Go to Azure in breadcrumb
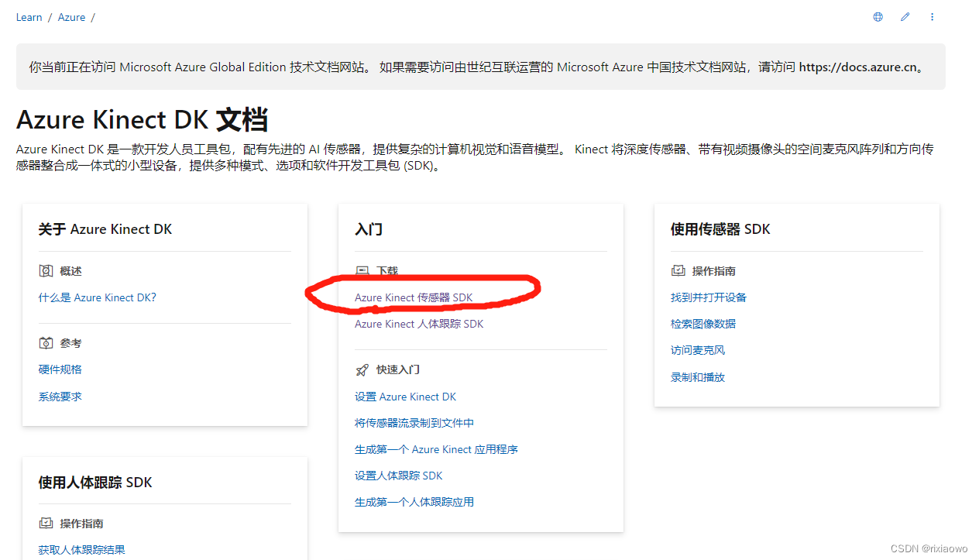 (x=71, y=17)
